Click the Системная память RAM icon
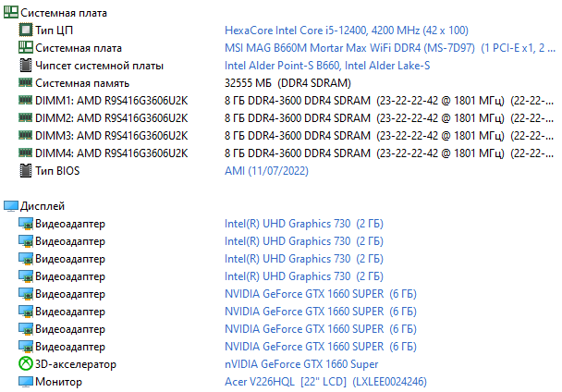Image resolution: width=562 pixels, height=392 pixels. click(x=26, y=83)
